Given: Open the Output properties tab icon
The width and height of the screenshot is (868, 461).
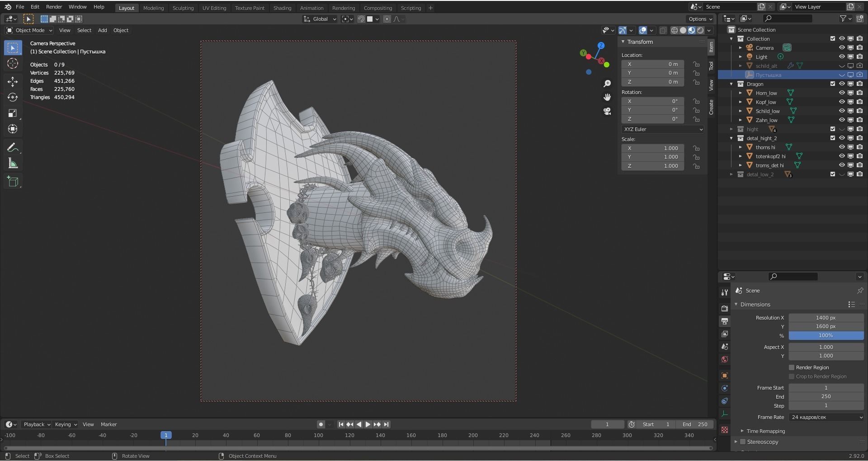Looking at the screenshot, I should pos(725,321).
